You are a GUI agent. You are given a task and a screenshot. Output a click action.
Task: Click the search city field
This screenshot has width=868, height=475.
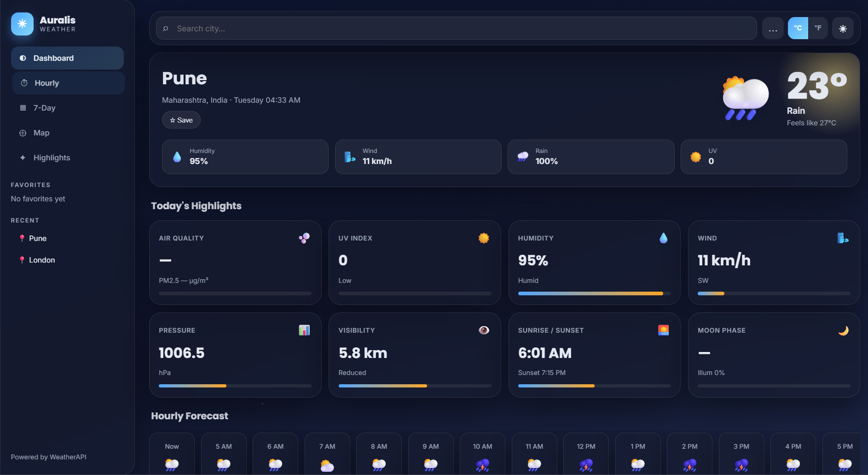click(456, 29)
